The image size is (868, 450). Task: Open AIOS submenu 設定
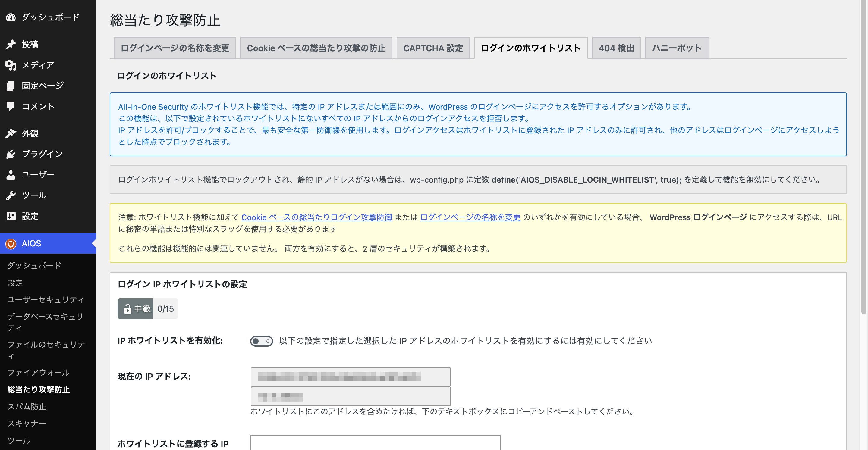pos(15,283)
